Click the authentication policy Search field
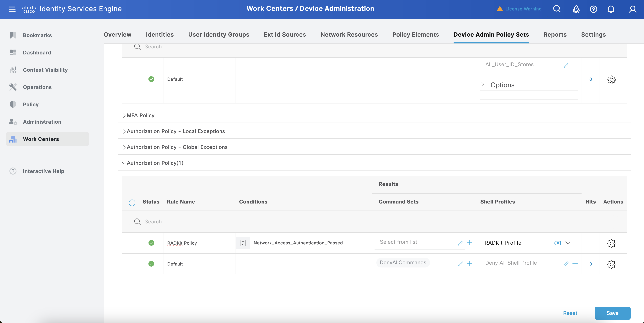 374,47
